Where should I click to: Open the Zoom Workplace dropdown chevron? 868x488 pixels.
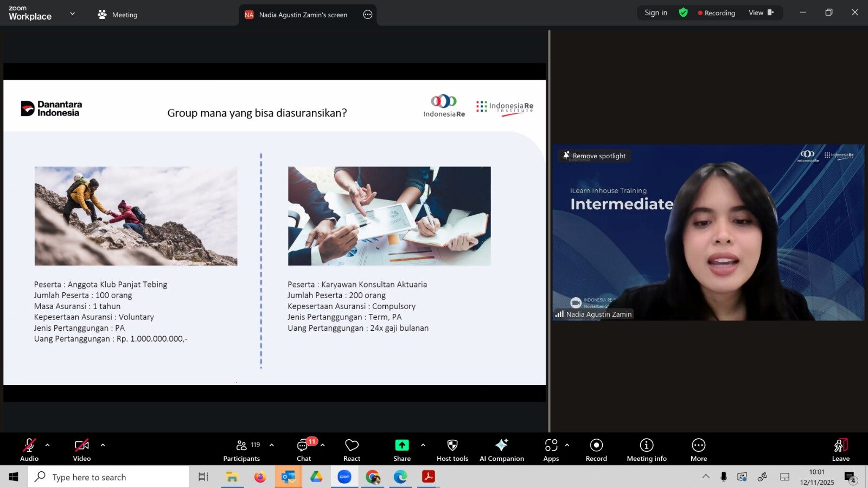coord(73,14)
